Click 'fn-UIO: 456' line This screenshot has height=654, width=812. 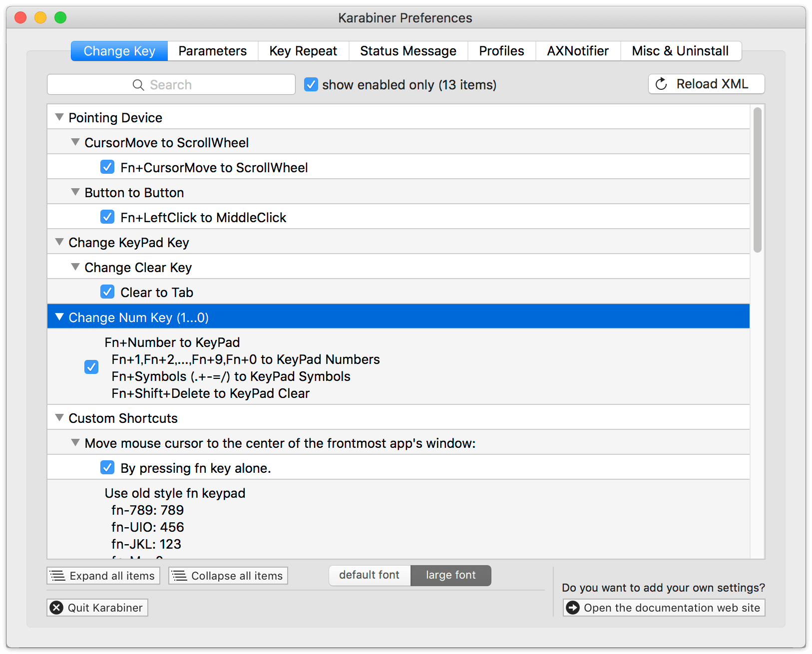point(148,527)
